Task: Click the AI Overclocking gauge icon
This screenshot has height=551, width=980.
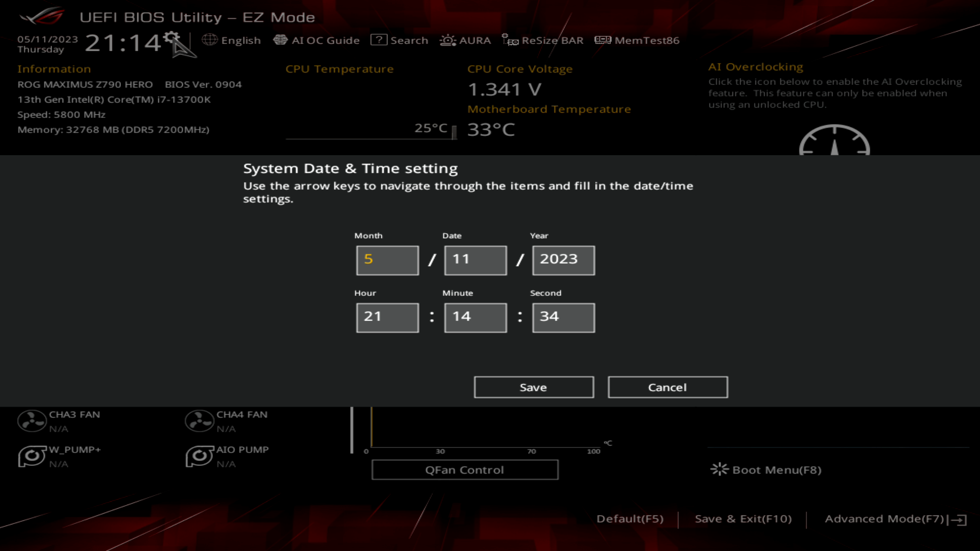Action: coord(835,140)
